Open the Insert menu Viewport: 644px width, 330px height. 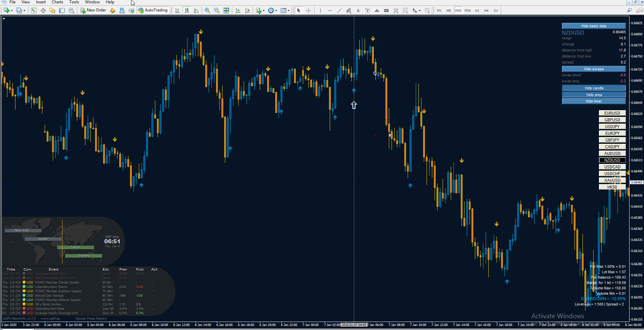pyautogui.click(x=41, y=2)
